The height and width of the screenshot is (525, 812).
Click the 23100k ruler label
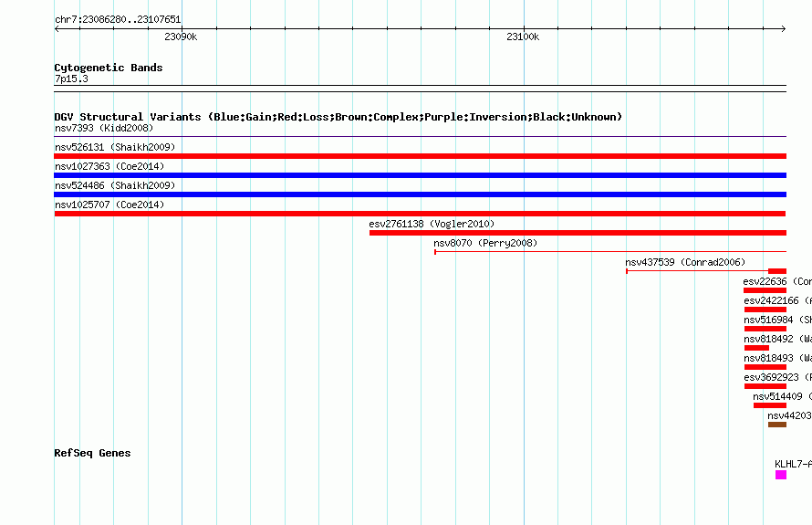[523, 37]
